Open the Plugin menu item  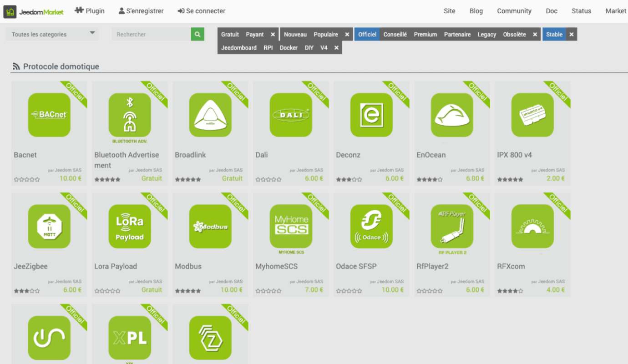coord(90,11)
